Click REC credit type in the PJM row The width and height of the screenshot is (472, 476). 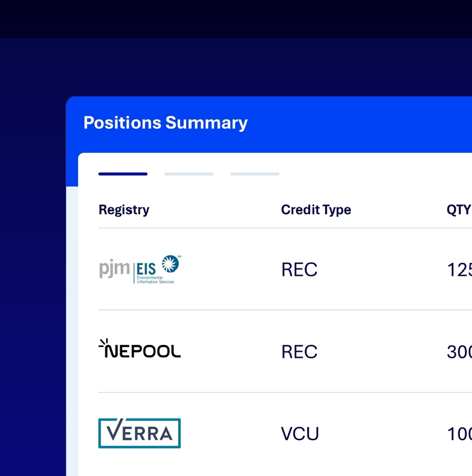click(299, 270)
